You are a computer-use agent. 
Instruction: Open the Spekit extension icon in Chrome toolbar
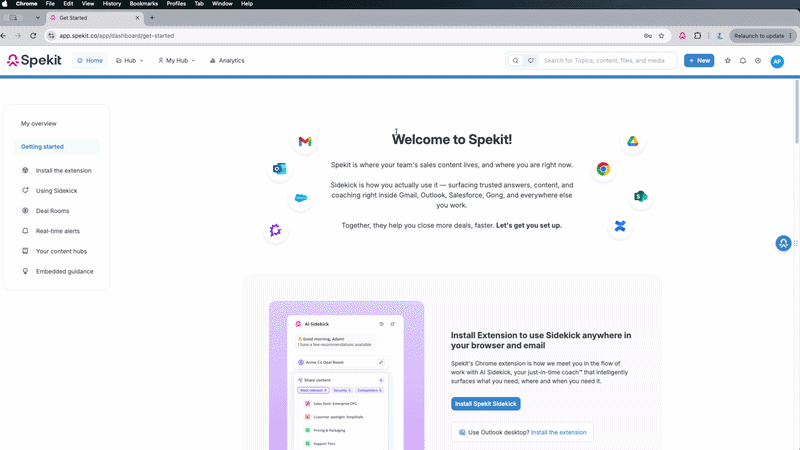682,36
